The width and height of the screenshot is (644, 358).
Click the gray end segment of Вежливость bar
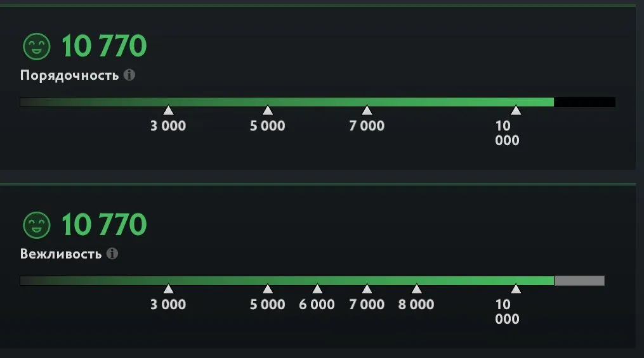click(579, 281)
